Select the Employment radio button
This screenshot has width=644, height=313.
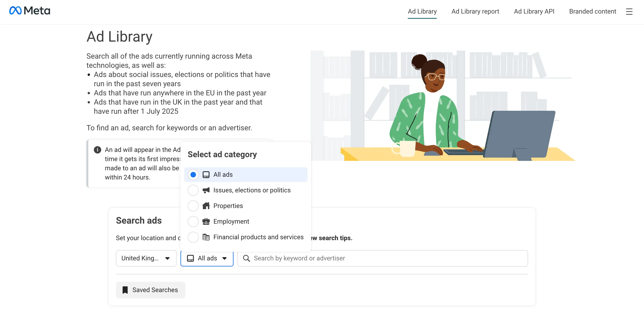[193, 222]
